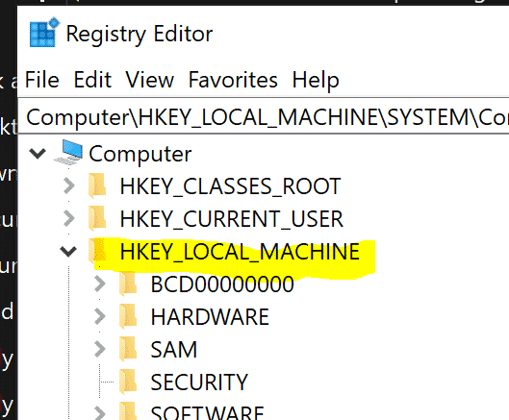Viewport: 509px width, 420px height.
Task: Click the HARDWARE folder icon
Action: pyautogui.click(x=128, y=316)
